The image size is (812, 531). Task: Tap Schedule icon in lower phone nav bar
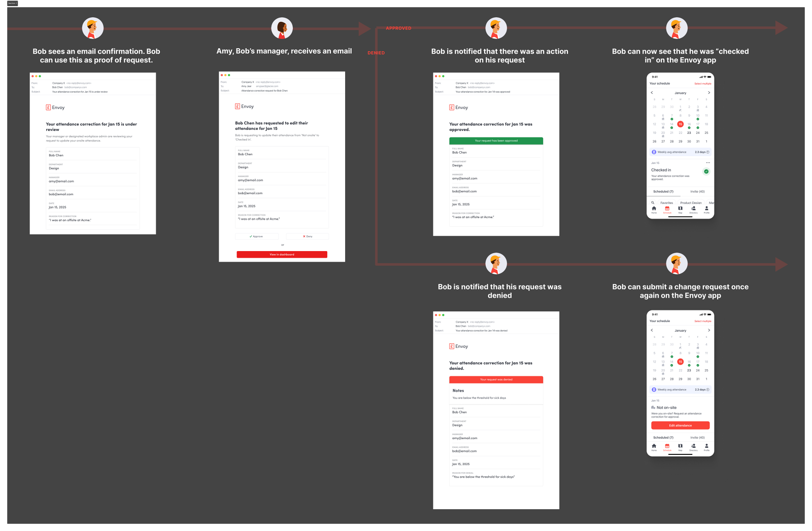[667, 447]
